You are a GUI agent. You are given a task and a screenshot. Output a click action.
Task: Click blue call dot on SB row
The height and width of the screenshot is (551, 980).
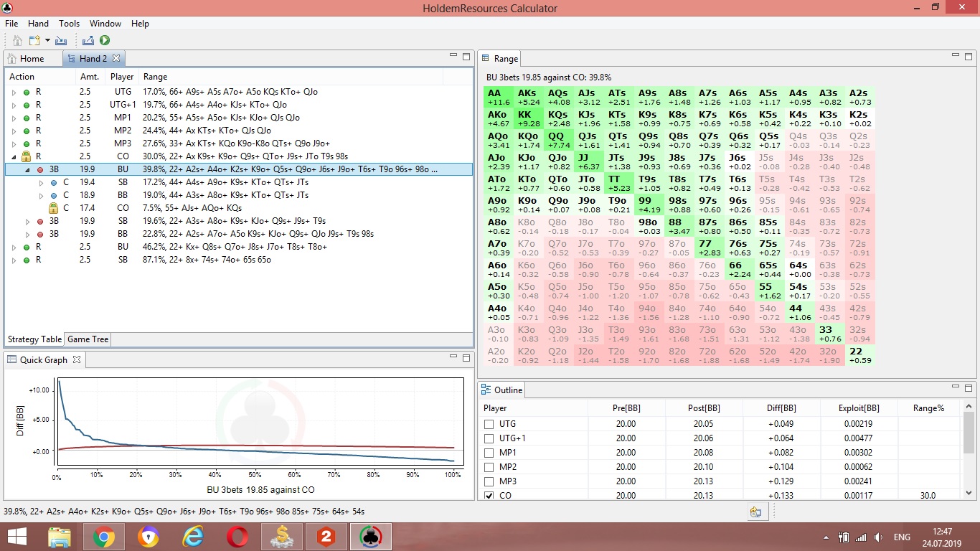coord(54,183)
